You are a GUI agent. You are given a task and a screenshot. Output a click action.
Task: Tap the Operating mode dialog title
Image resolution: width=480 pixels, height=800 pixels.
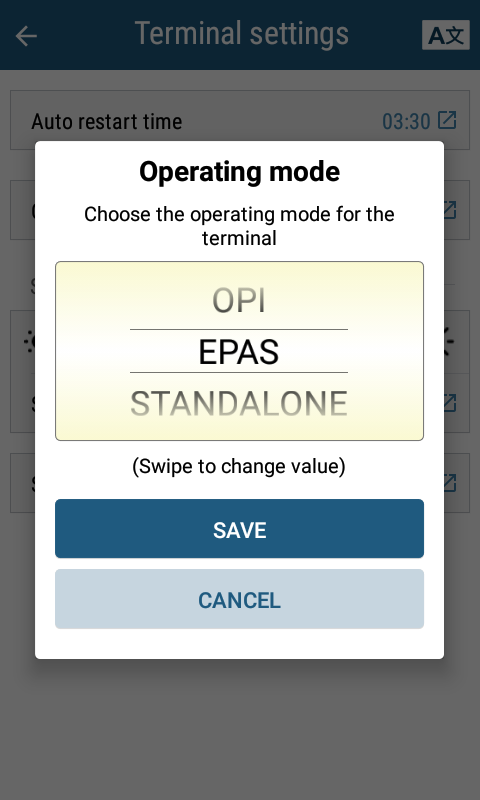click(x=239, y=171)
